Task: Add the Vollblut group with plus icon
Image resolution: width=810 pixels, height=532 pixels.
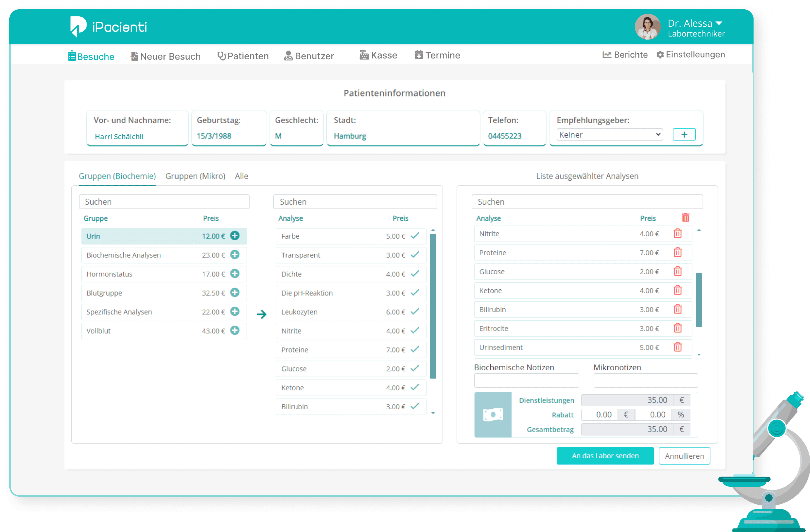Action: (235, 330)
